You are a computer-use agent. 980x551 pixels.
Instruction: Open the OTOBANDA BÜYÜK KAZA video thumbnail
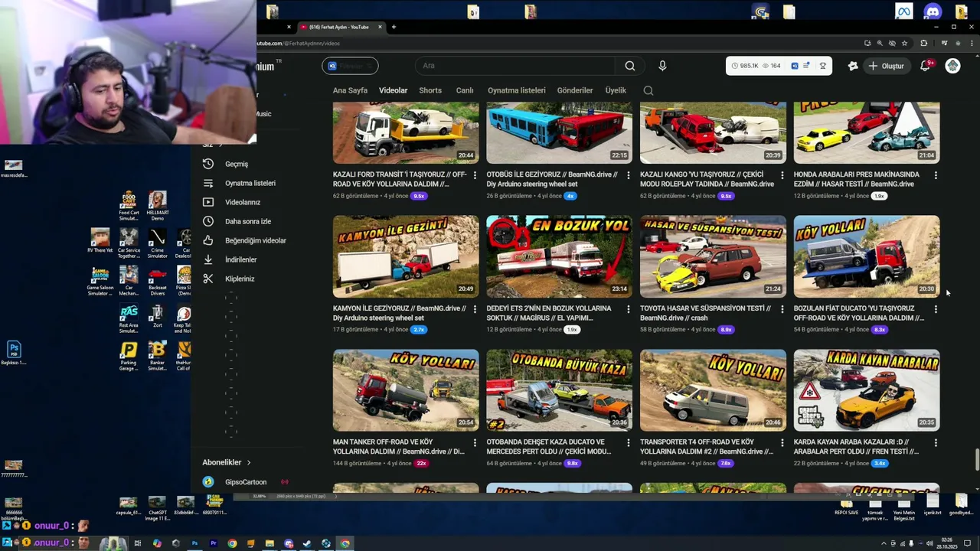pos(559,390)
